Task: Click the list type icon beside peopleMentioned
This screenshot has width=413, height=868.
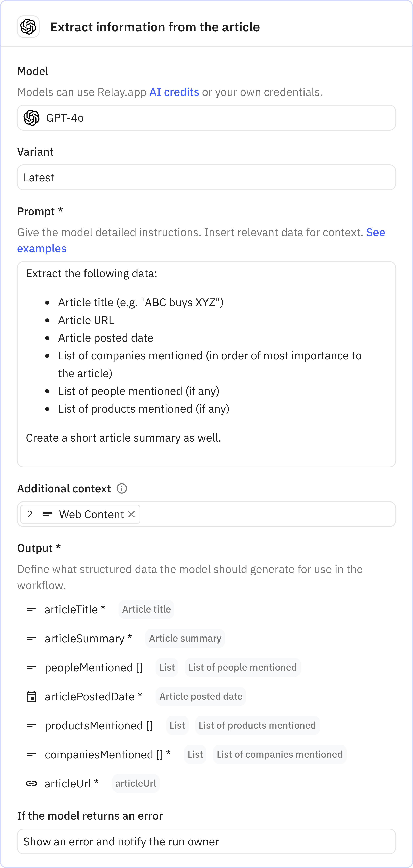Action: tap(31, 667)
